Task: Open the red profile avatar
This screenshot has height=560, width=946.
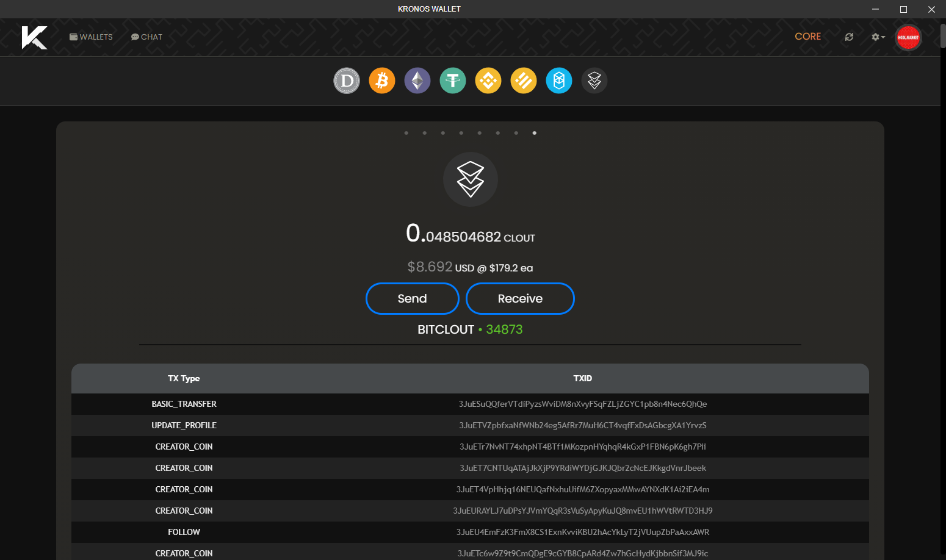Action: click(908, 38)
